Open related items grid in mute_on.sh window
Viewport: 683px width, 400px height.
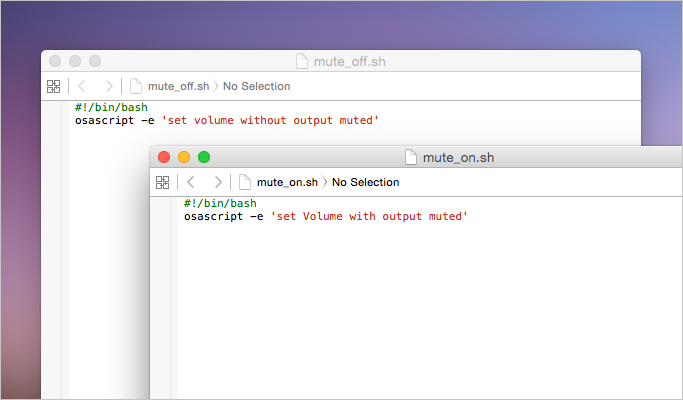162,182
